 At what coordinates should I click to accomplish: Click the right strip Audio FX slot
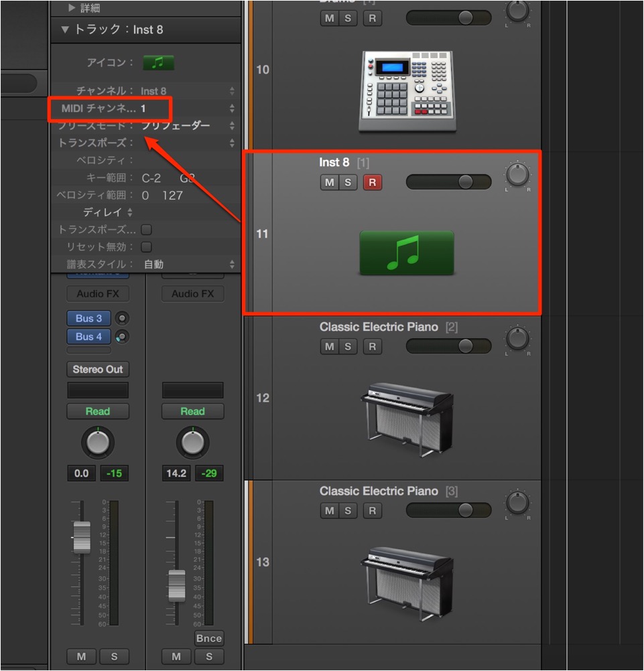(193, 294)
